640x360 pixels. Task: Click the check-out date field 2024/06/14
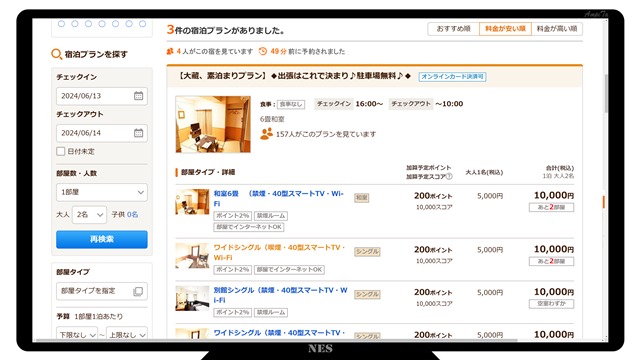click(x=102, y=133)
